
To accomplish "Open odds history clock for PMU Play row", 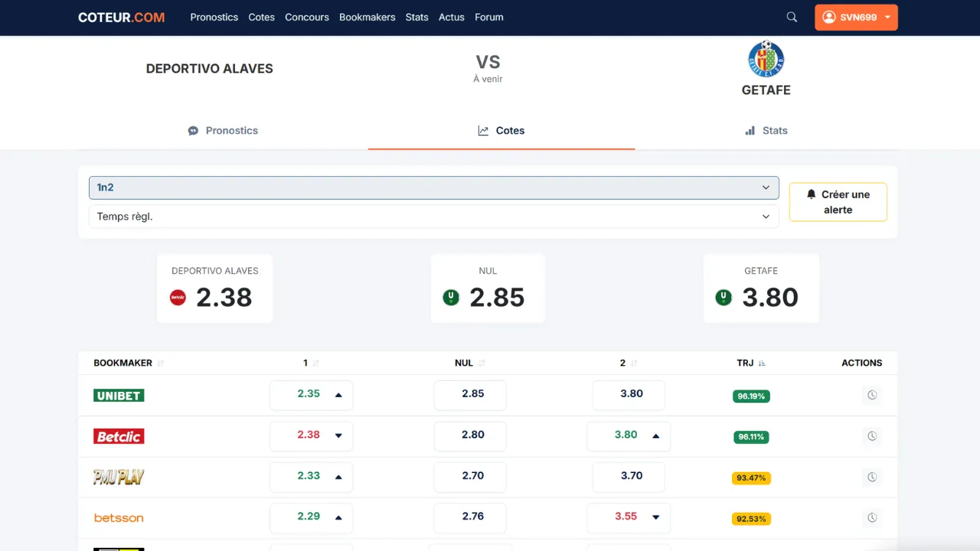I will pyautogui.click(x=871, y=478).
